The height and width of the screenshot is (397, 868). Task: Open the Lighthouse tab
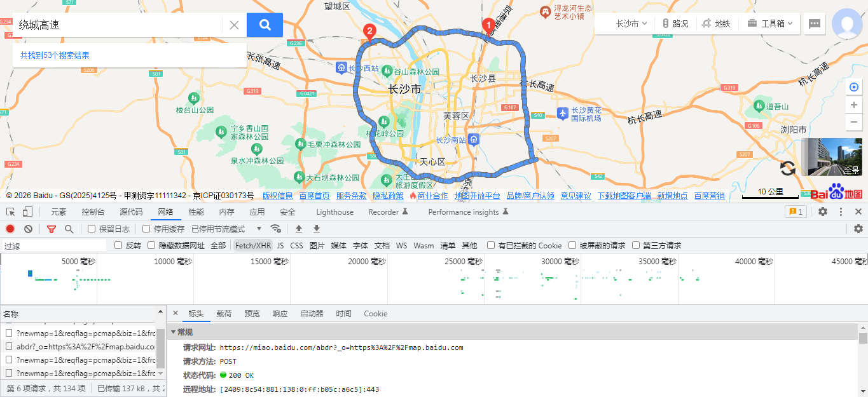click(x=334, y=212)
